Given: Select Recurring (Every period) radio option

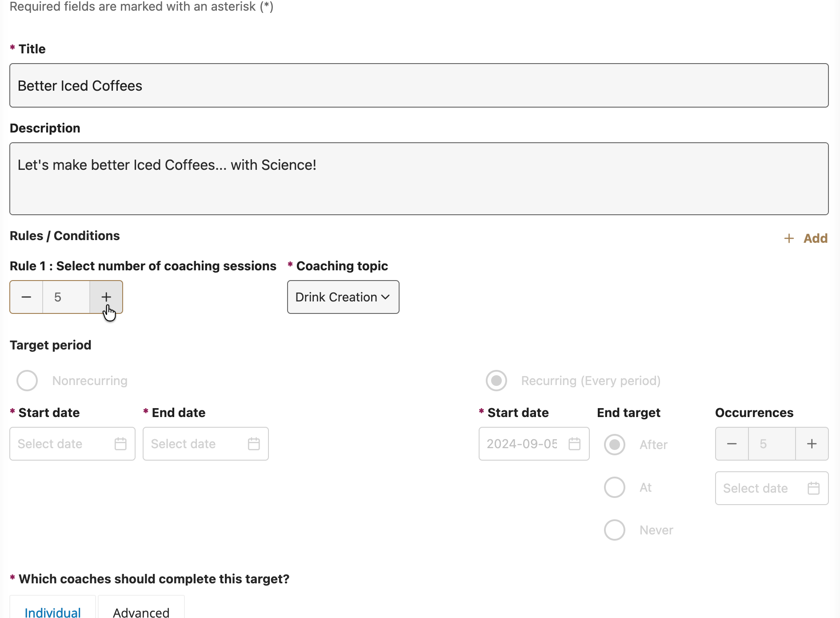Looking at the screenshot, I should click(x=496, y=381).
